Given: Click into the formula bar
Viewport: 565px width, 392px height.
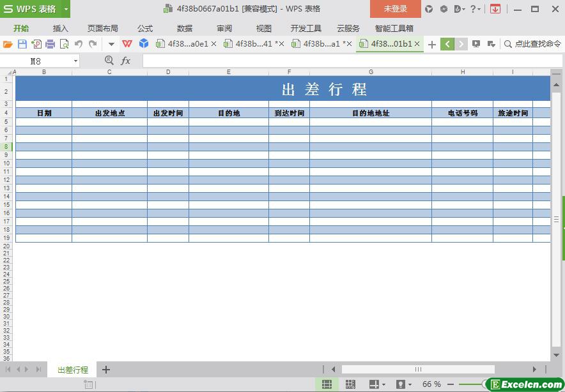Looking at the screenshot, I should tap(352, 61).
